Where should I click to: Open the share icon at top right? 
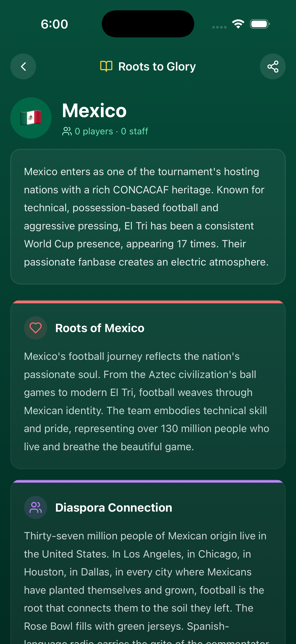point(272,66)
